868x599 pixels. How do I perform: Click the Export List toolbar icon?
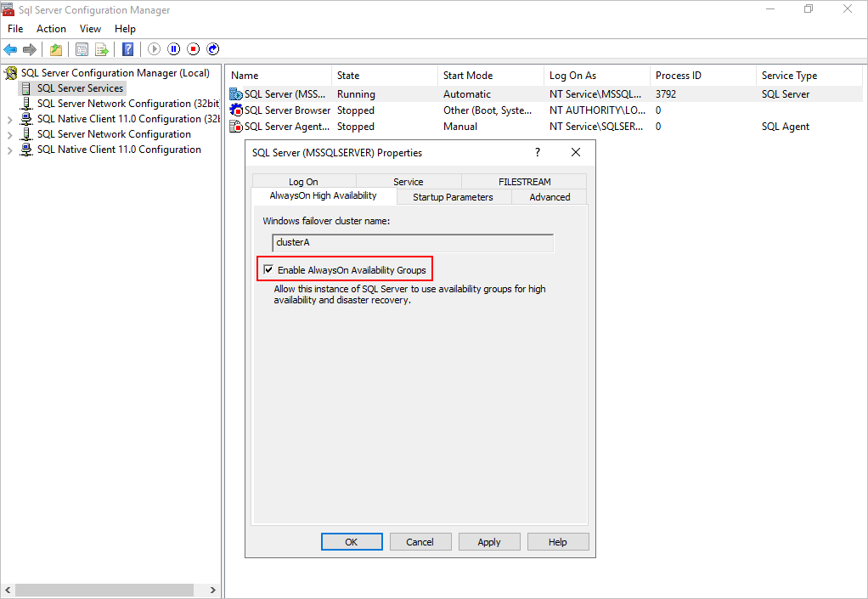pos(102,49)
